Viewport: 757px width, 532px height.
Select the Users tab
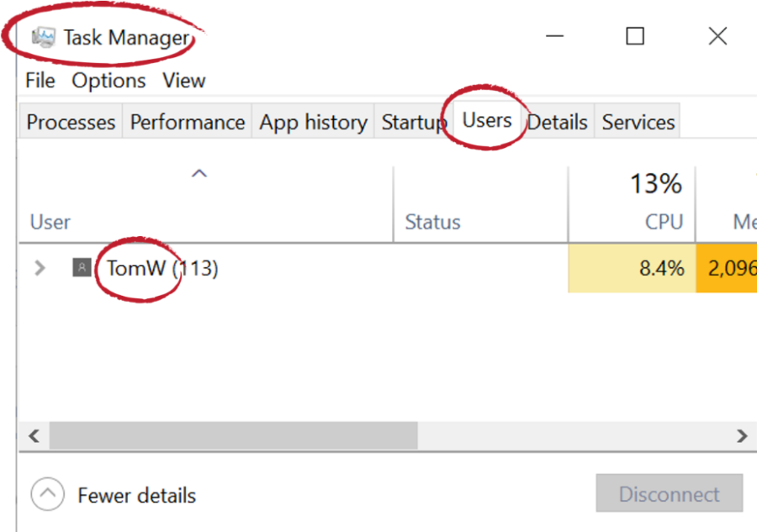tap(487, 120)
